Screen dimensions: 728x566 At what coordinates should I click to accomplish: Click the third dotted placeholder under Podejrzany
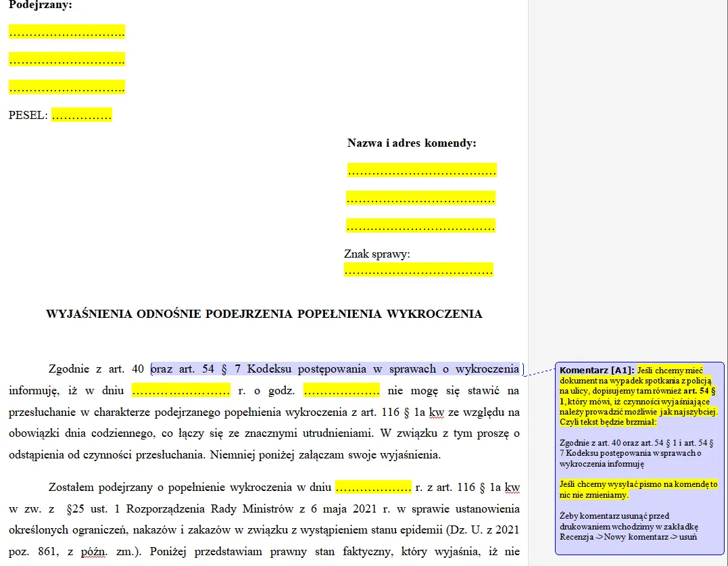[x=66, y=87]
